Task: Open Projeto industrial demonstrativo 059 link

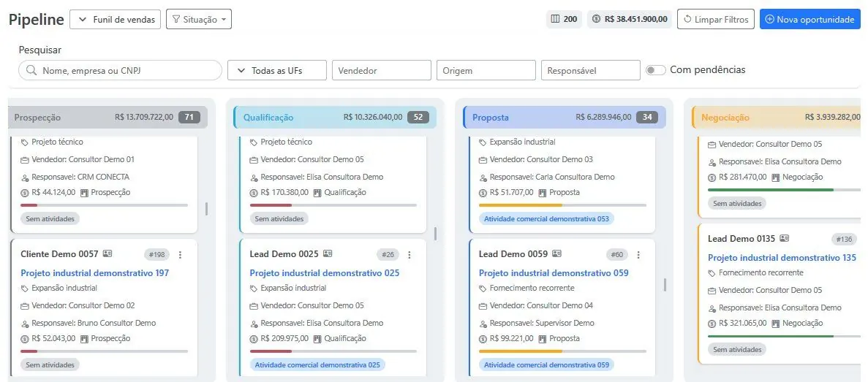Action: pos(554,272)
